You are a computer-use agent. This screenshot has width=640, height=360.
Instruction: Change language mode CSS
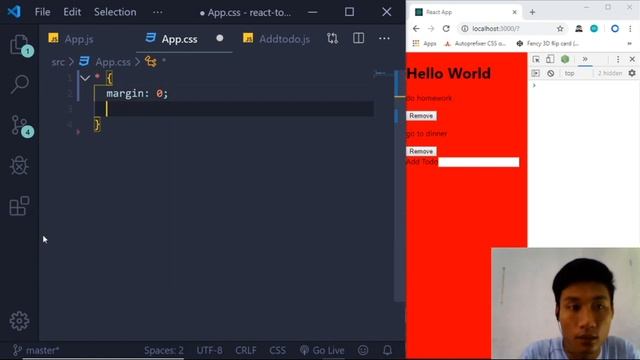[278, 350]
